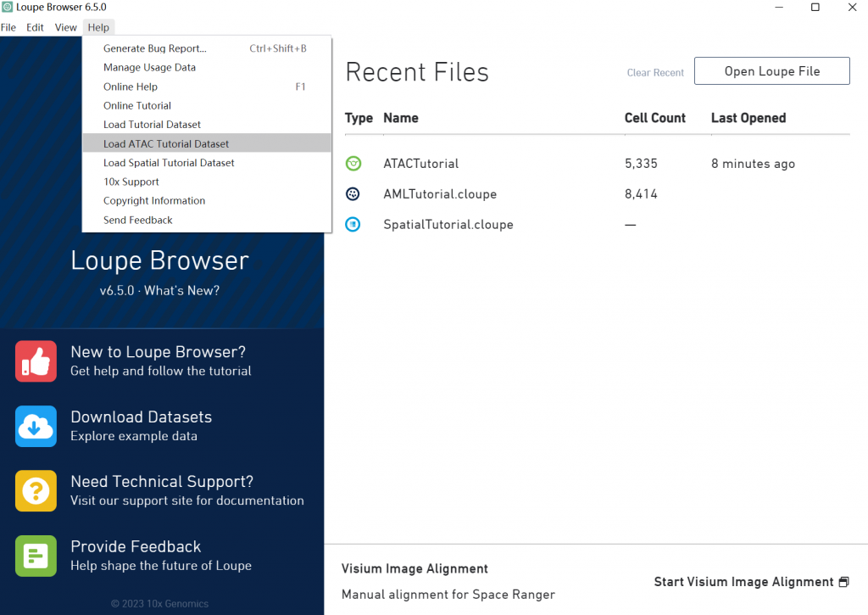Image resolution: width=868 pixels, height=615 pixels.
Task: Click the SpatialTutorial.cloupe blue type icon
Action: coord(353,225)
